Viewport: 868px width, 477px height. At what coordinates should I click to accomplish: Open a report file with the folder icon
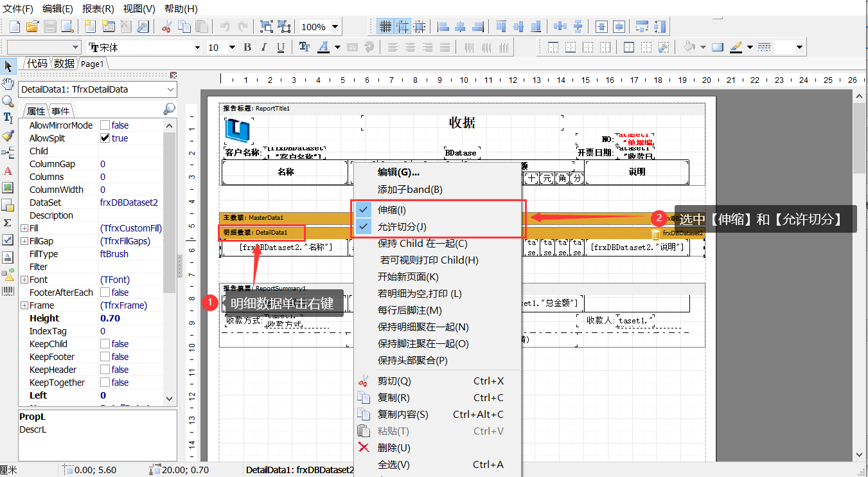(x=32, y=26)
